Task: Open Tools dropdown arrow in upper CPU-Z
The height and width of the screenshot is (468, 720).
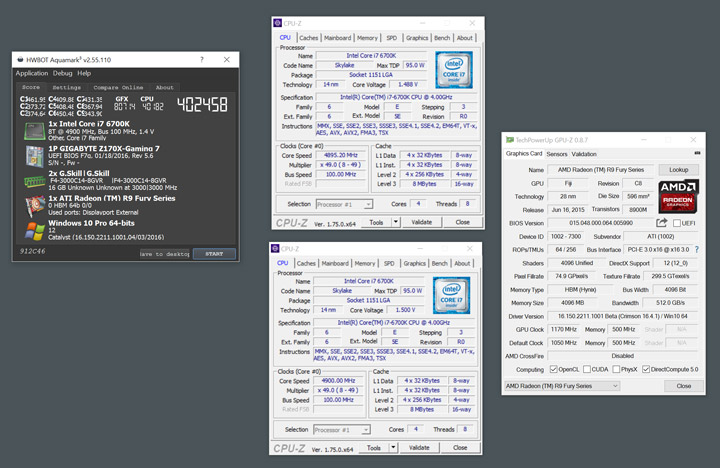Action: click(x=395, y=222)
